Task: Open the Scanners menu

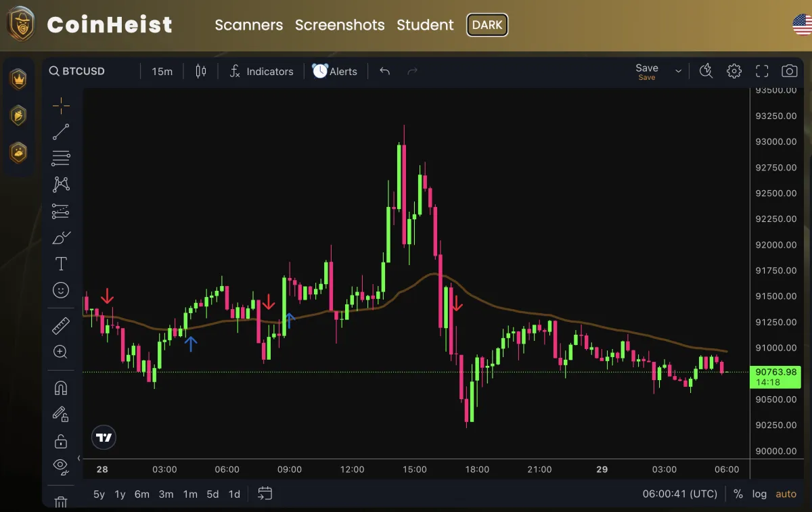Action: pos(249,25)
